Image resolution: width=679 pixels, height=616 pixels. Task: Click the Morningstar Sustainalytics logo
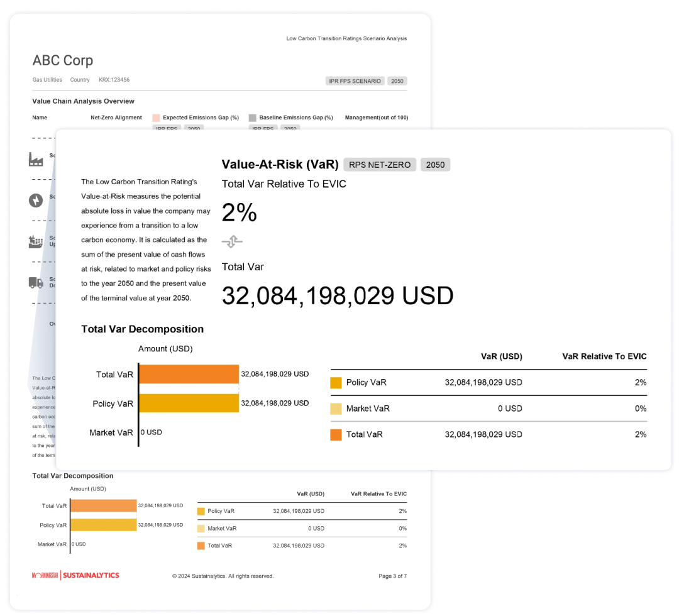[x=75, y=575]
